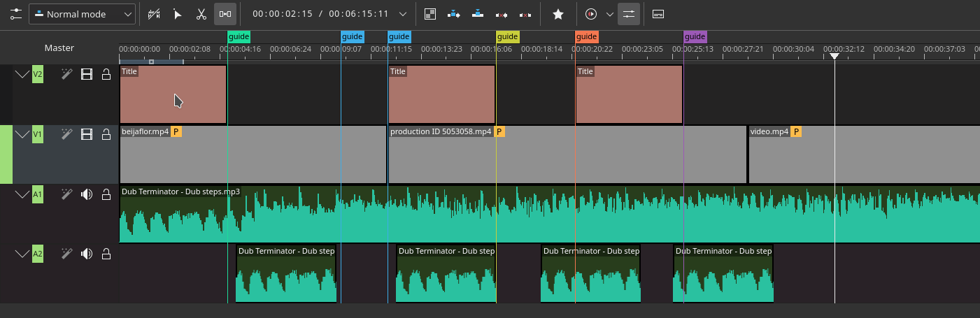This screenshot has width=980, height=318.
Task: Activate the Spacer tool
Action: pos(225,14)
